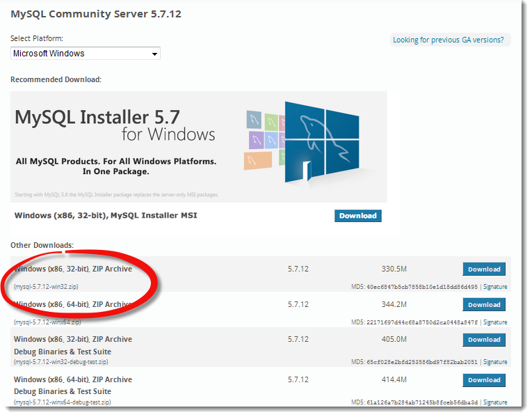Click the MD5 hash starting with 61a126a7

(x=421, y=402)
